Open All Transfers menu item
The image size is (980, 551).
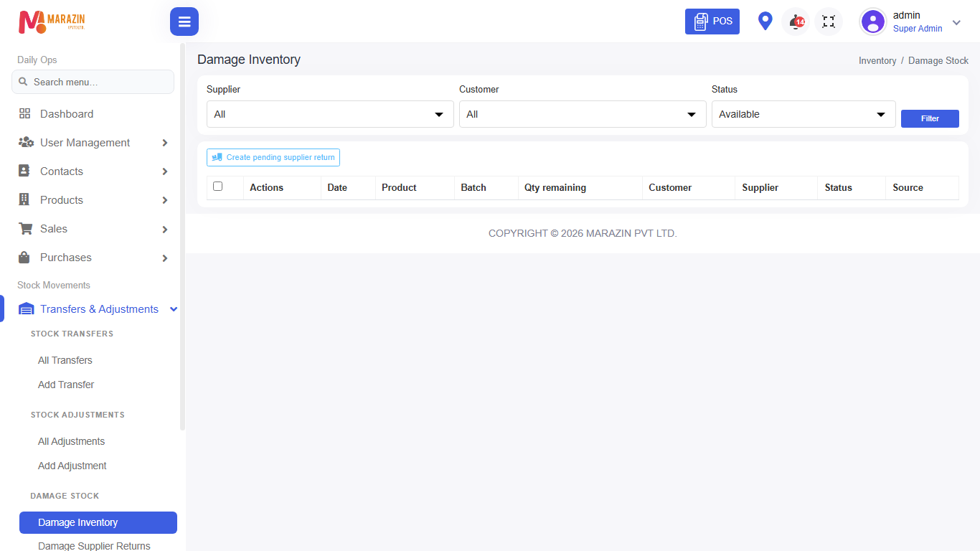click(65, 360)
